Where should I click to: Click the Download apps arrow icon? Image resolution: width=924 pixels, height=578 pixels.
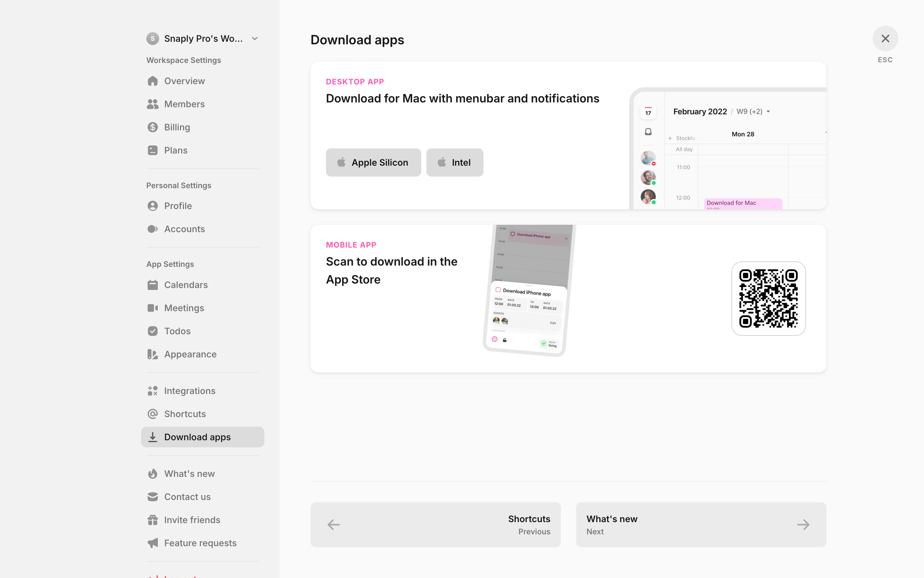pos(153,437)
